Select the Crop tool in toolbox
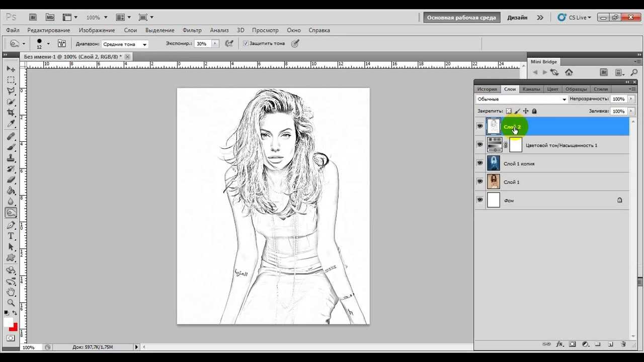 click(11, 113)
